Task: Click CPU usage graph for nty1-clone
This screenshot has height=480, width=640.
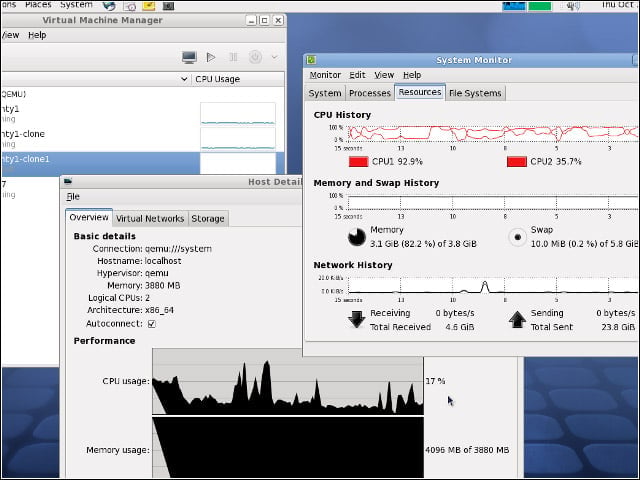Action: pos(238,139)
